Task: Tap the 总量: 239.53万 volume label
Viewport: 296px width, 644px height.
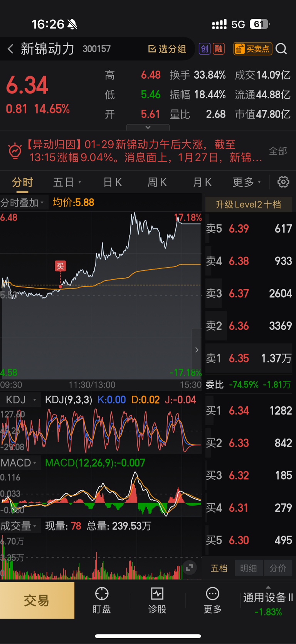Action: tap(119, 526)
